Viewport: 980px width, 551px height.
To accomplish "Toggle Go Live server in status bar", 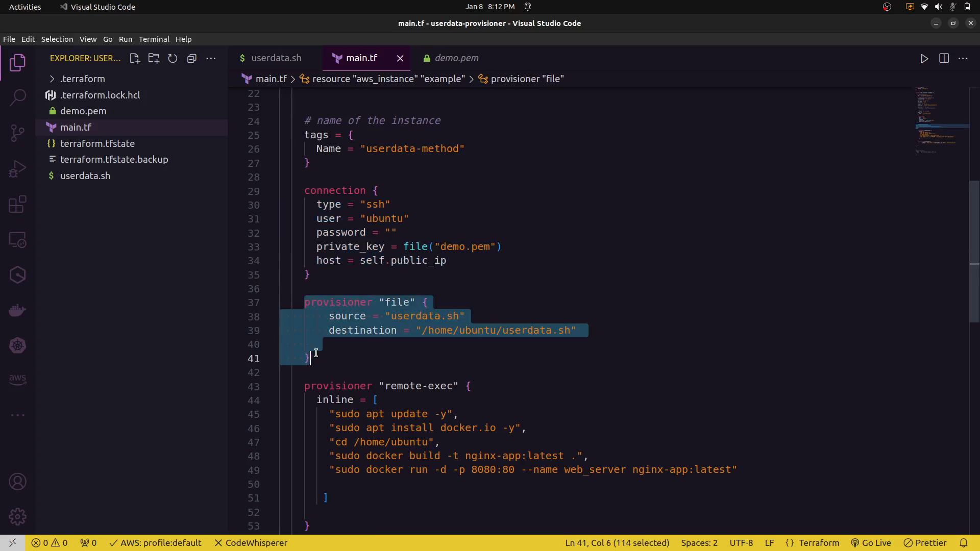I will (871, 543).
